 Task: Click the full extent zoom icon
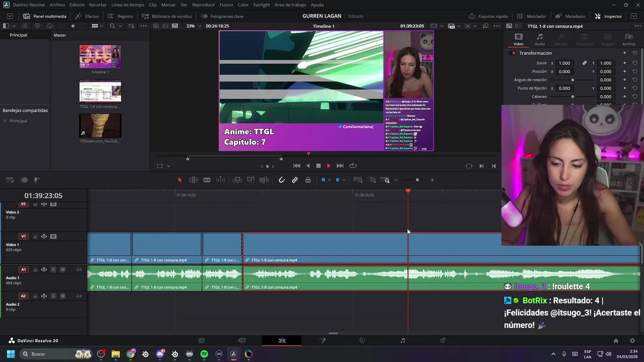[358, 180]
